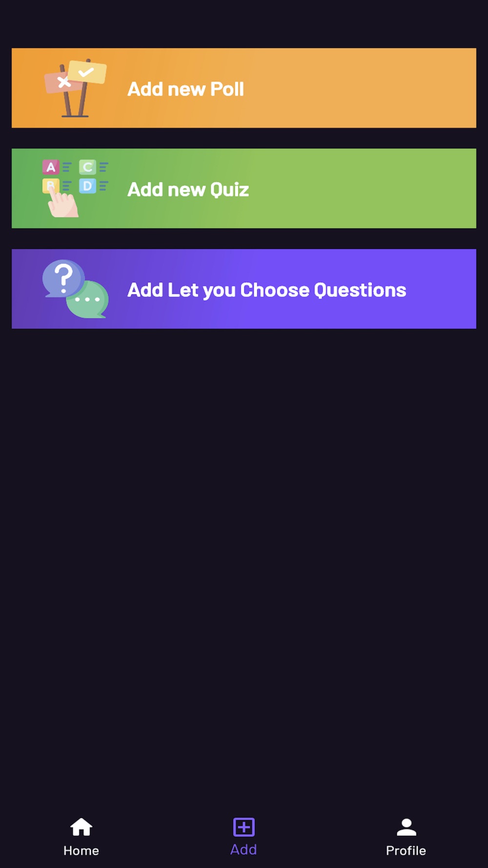Tap the Add plus-square icon
This screenshot has width=488, height=868.
[244, 827]
